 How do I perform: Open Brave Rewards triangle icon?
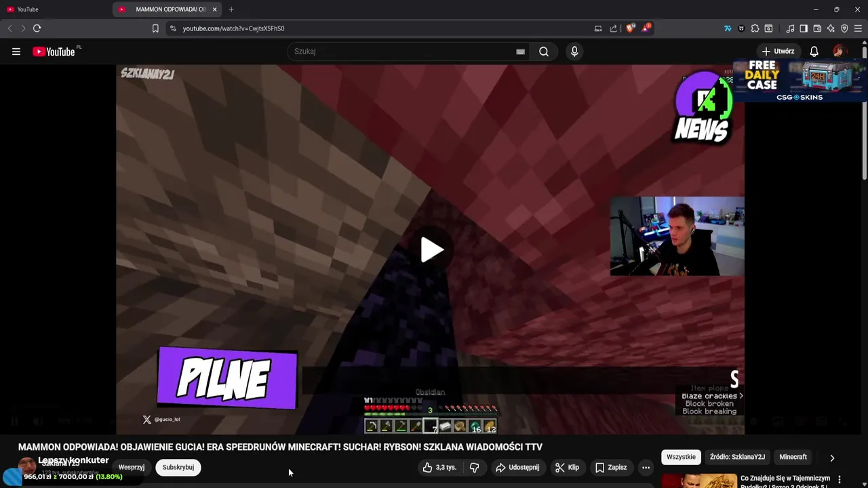[646, 28]
